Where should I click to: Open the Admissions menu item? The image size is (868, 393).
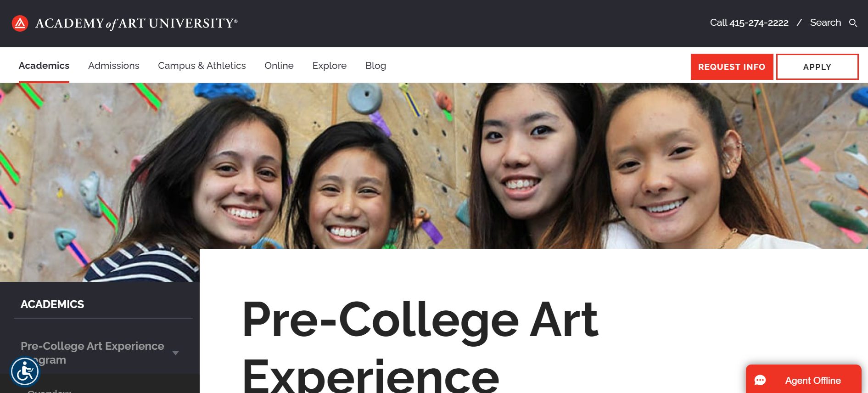pyautogui.click(x=113, y=66)
